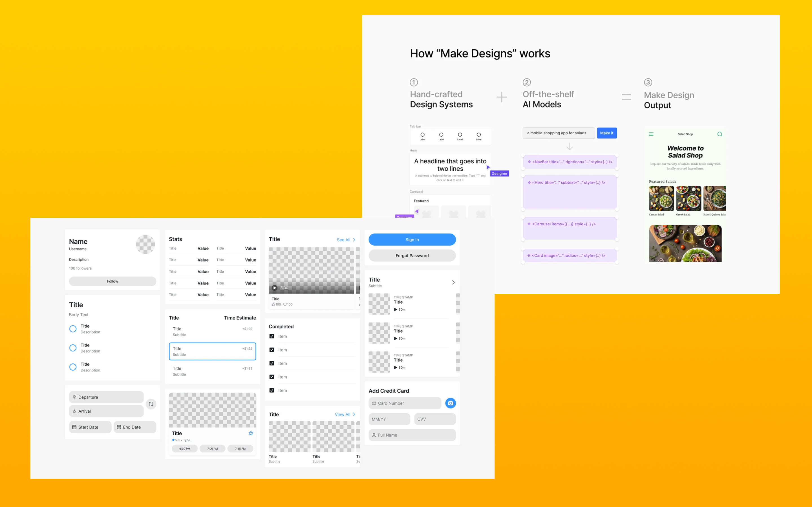Click the hamburger menu icon in Salad Shop
The height and width of the screenshot is (507, 812).
coord(651,134)
